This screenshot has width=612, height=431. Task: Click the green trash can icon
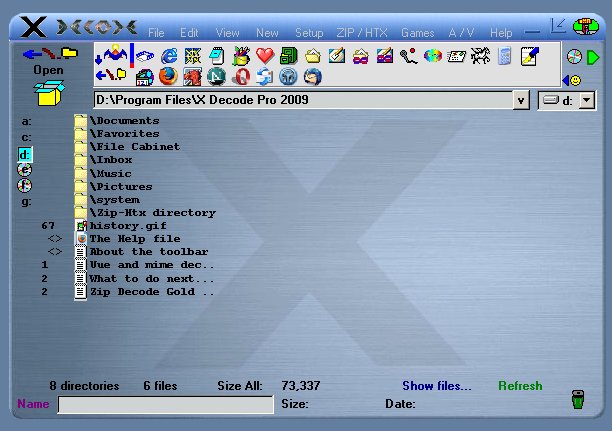578,402
